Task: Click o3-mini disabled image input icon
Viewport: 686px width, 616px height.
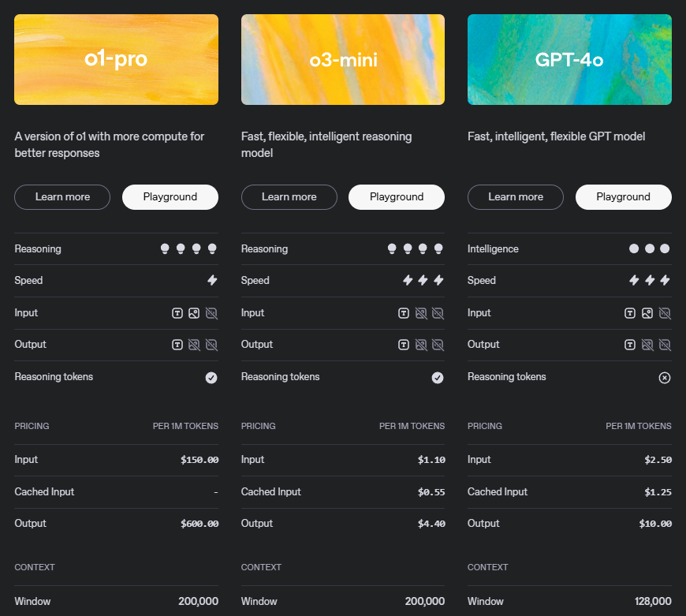Action: 421,313
